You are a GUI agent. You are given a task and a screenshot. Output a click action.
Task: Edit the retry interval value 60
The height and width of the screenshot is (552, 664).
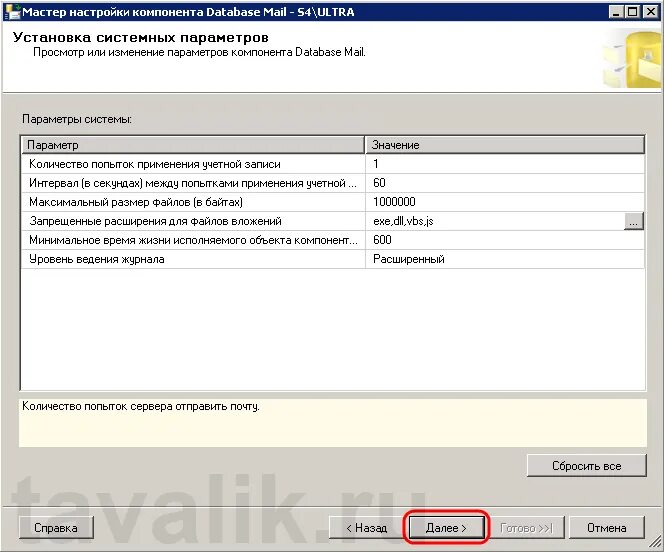tap(505, 183)
